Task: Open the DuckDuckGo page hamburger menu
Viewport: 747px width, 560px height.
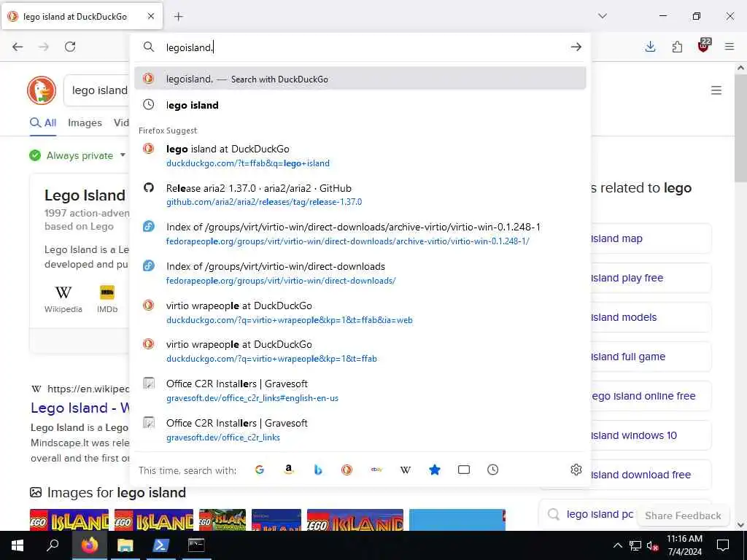Action: pos(716,90)
